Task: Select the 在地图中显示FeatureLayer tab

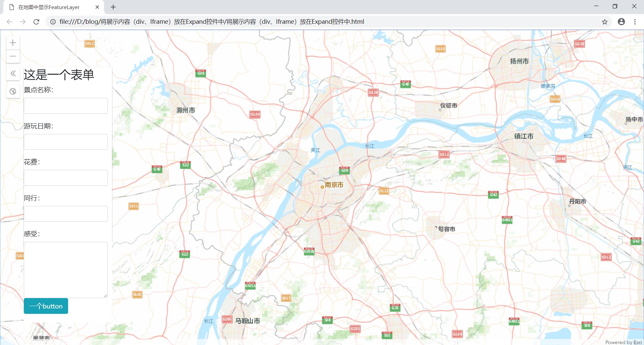Action: pos(54,7)
